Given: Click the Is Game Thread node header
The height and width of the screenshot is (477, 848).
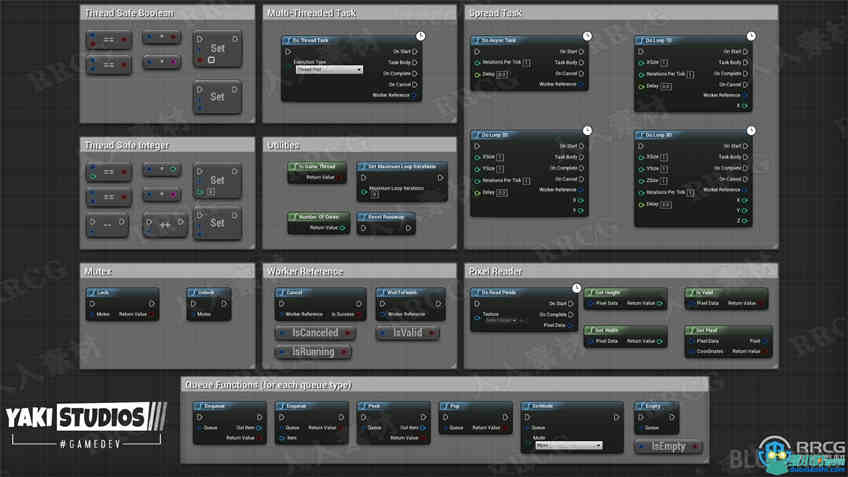Looking at the screenshot, I should click(x=316, y=167).
